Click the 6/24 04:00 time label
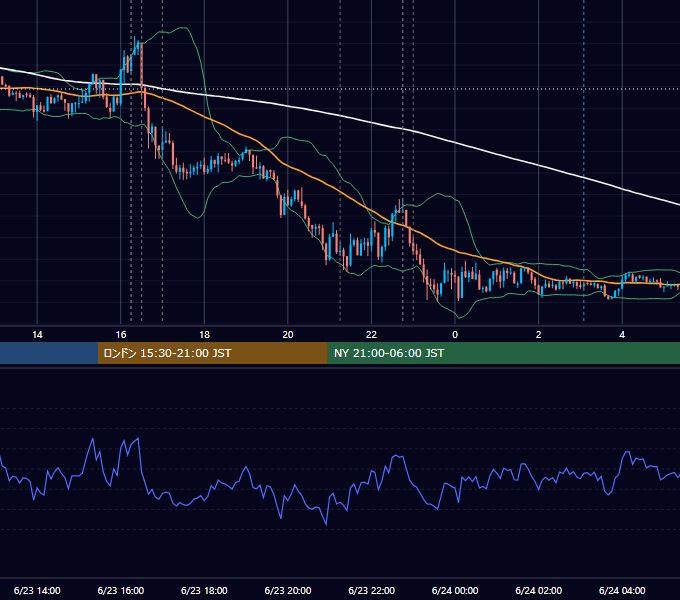The image size is (680, 600). coord(622,590)
